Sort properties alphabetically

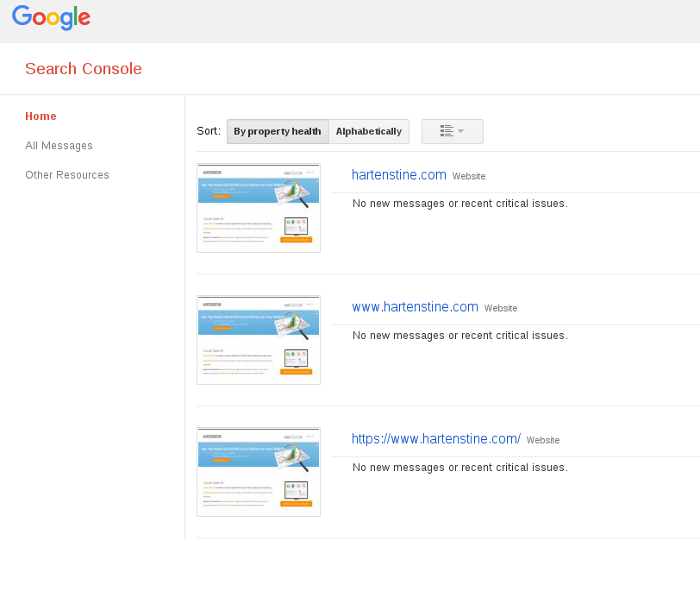[369, 131]
